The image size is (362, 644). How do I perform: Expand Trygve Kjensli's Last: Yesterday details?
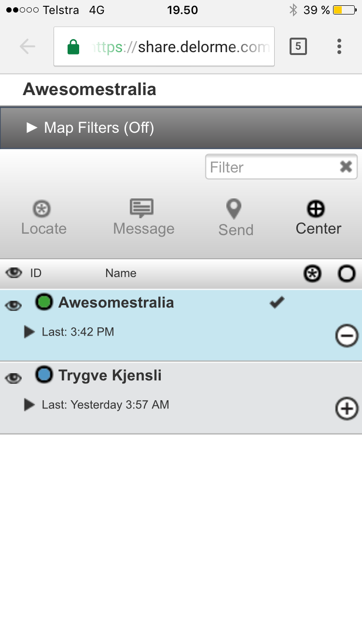pos(29,405)
